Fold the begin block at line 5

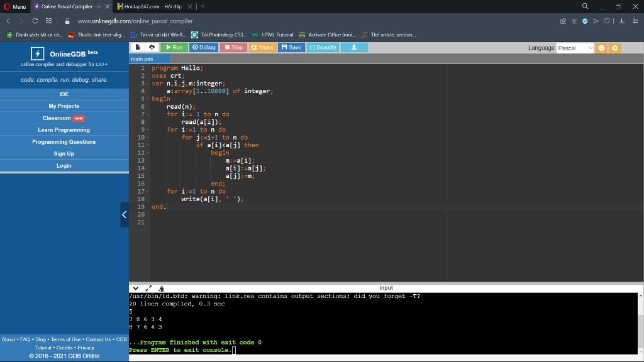point(147,99)
